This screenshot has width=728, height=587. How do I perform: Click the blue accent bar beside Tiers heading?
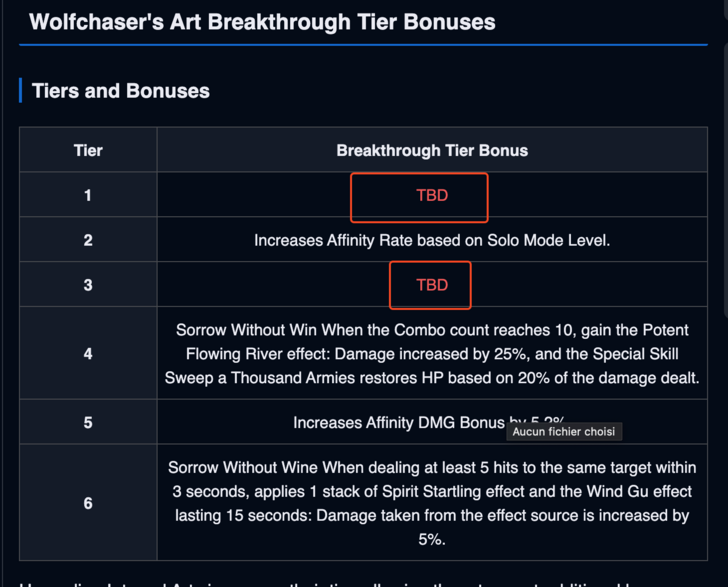coord(20,91)
